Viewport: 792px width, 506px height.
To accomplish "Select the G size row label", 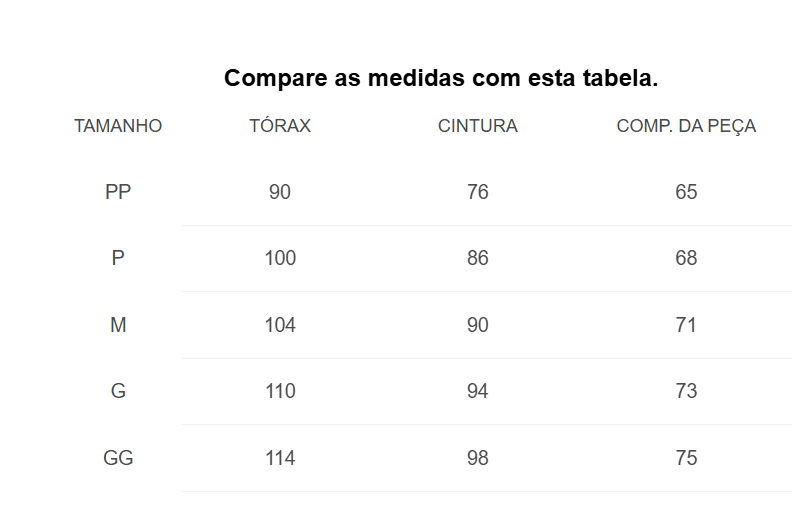I will coord(118,391).
